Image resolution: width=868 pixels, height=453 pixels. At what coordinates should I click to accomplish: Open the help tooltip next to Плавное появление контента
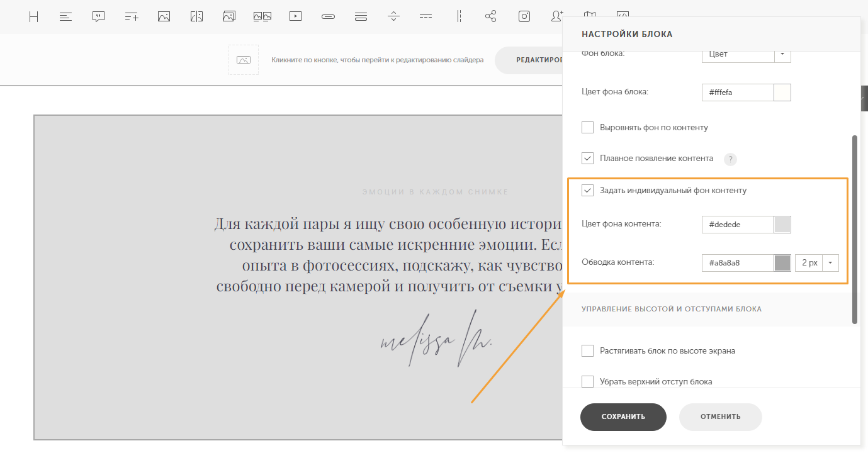730,159
